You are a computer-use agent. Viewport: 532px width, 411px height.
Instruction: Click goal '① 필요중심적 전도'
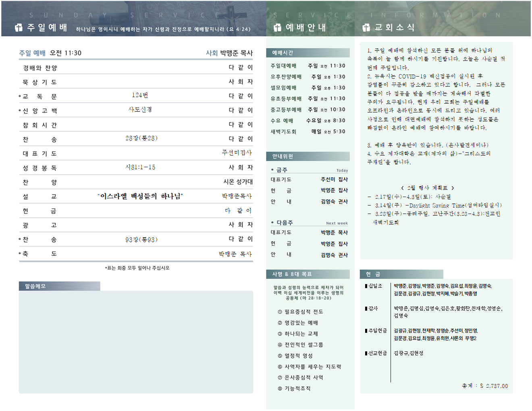(x=300, y=312)
